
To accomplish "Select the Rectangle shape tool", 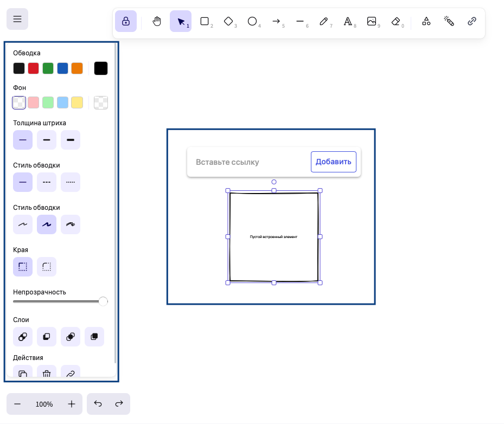I will (x=205, y=21).
